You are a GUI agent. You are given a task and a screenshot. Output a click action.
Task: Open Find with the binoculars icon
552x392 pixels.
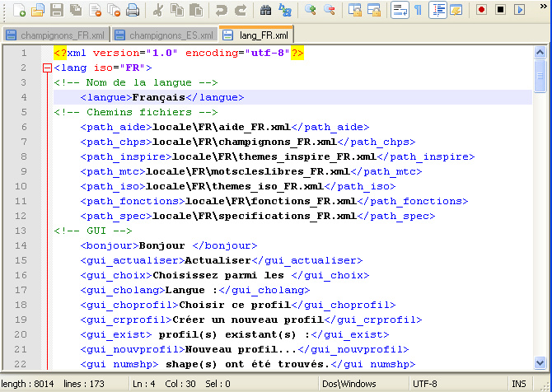tap(265, 11)
